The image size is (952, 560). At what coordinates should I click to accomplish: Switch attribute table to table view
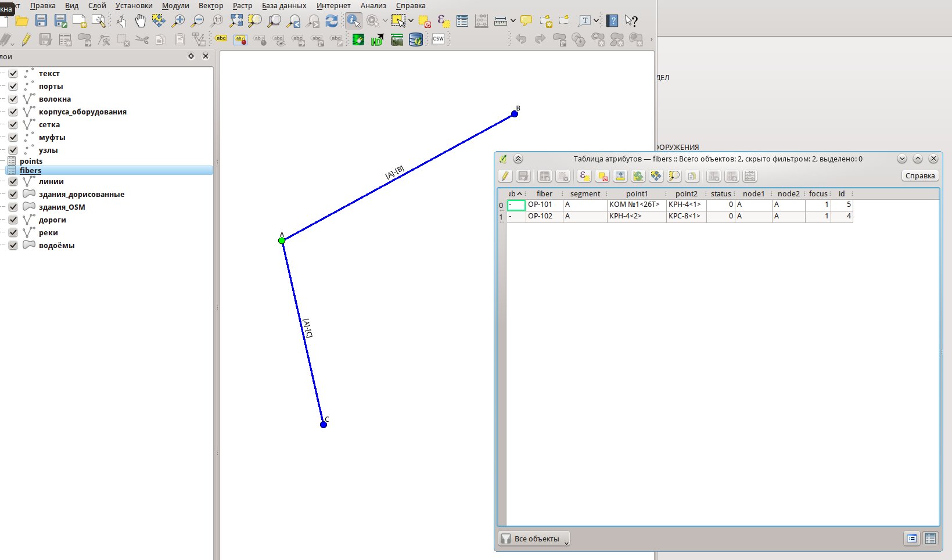(931, 539)
